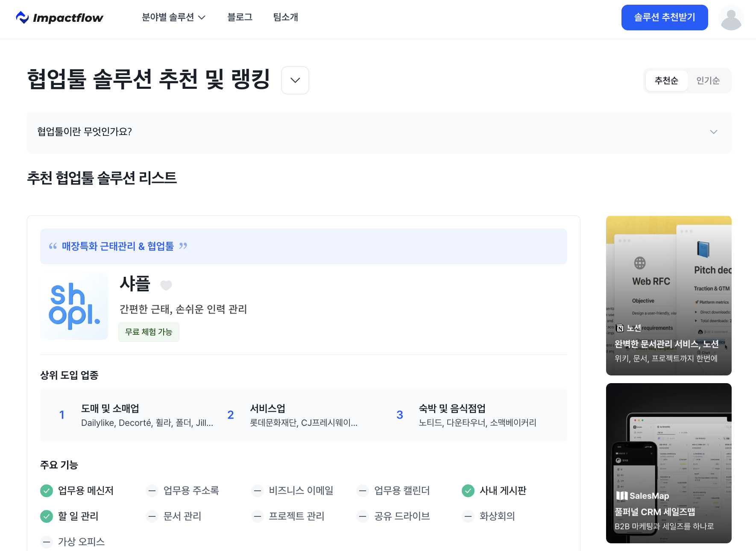This screenshot has height=551, width=756.
Task: Click the green check beside 할 일 관리
Action: point(47,516)
